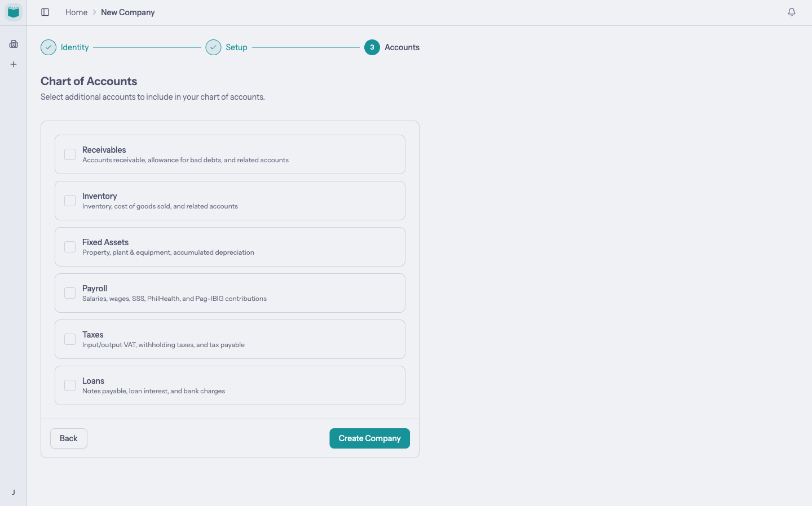812x506 pixels.
Task: Open the teal book app logo
Action: click(13, 12)
